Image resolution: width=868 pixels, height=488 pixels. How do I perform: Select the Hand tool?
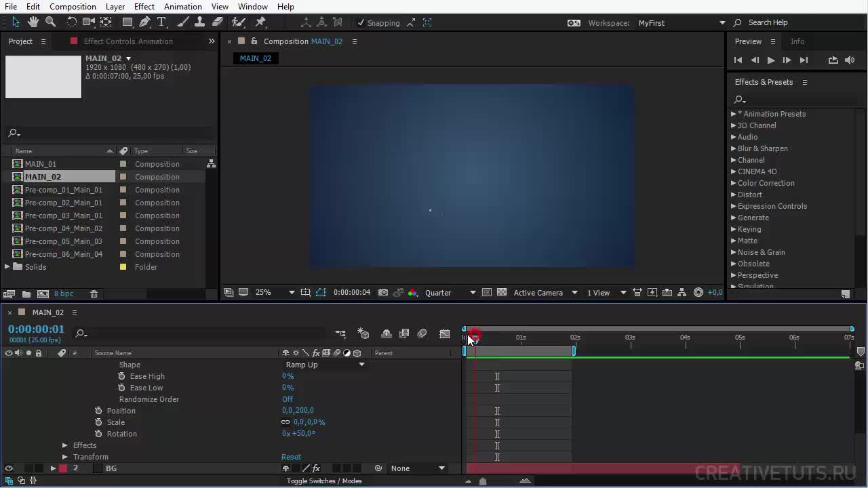click(x=33, y=22)
